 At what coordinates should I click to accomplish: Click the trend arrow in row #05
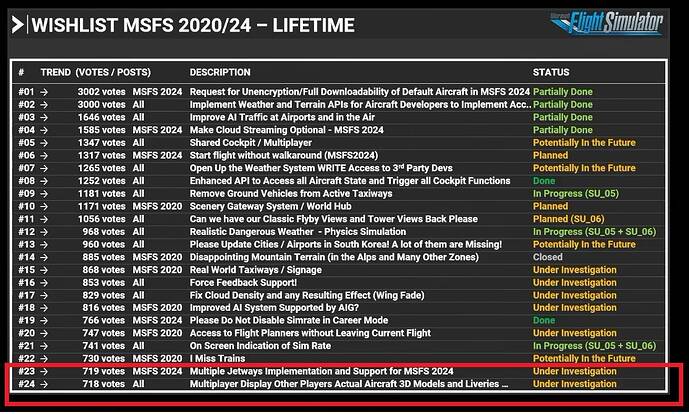coord(44,143)
